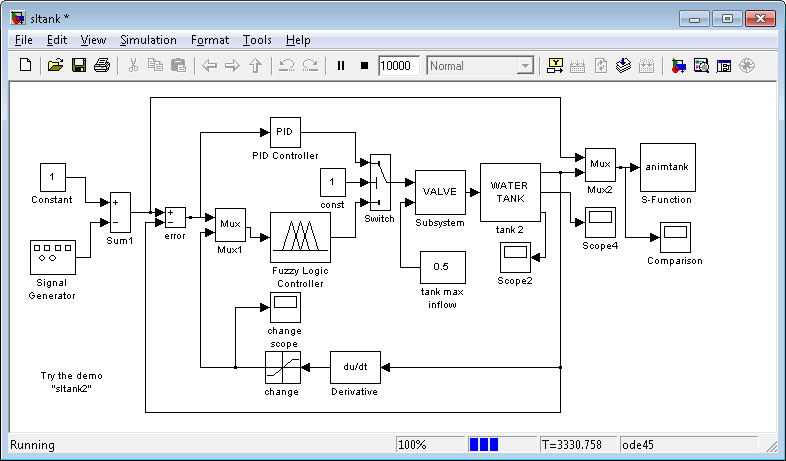
Task: Select the Switch block
Action: tap(380, 182)
